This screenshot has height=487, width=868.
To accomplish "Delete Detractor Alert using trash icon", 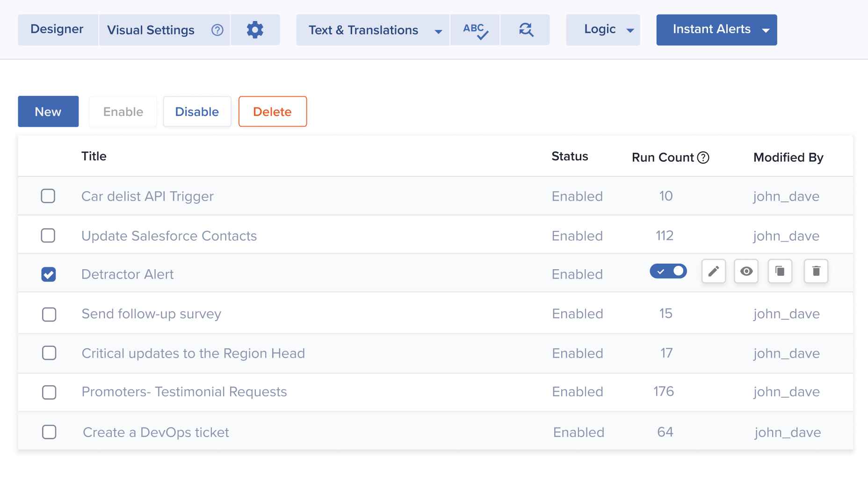I will pyautogui.click(x=816, y=271).
